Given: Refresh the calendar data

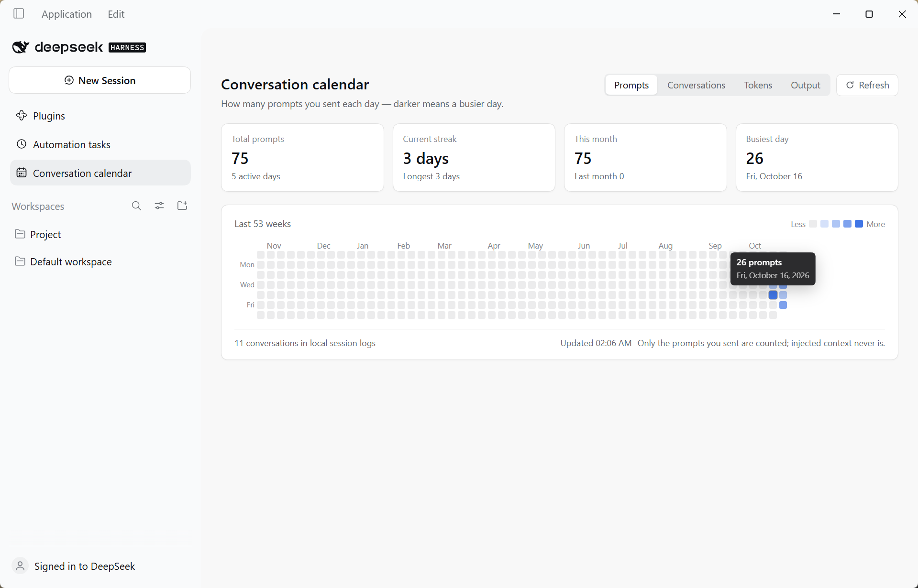Looking at the screenshot, I should pos(867,85).
